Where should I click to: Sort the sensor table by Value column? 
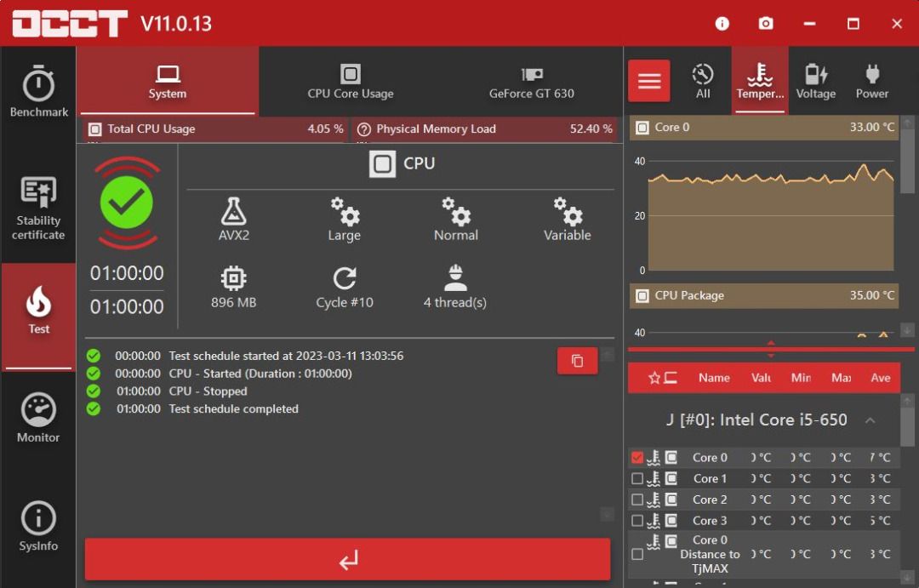(x=761, y=378)
